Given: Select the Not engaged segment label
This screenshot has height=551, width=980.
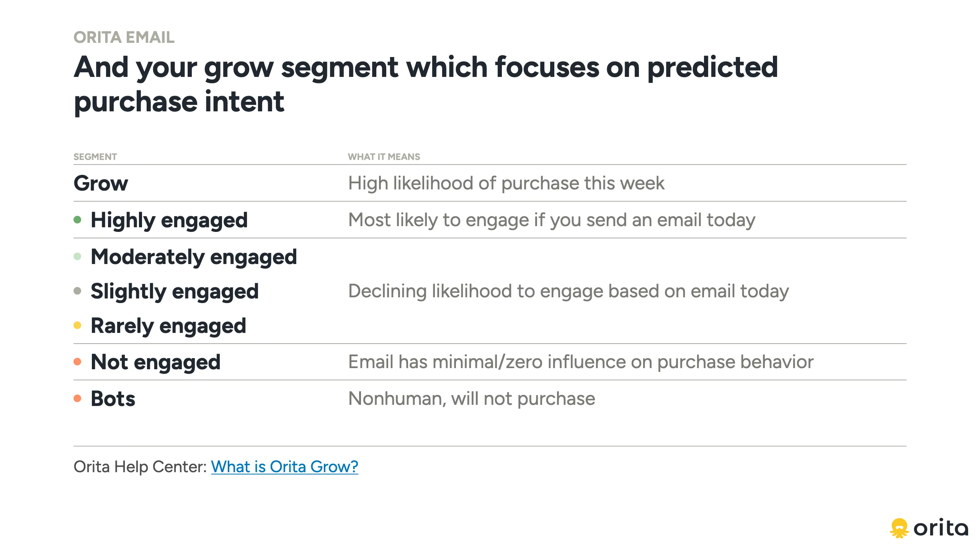Looking at the screenshot, I should point(155,362).
